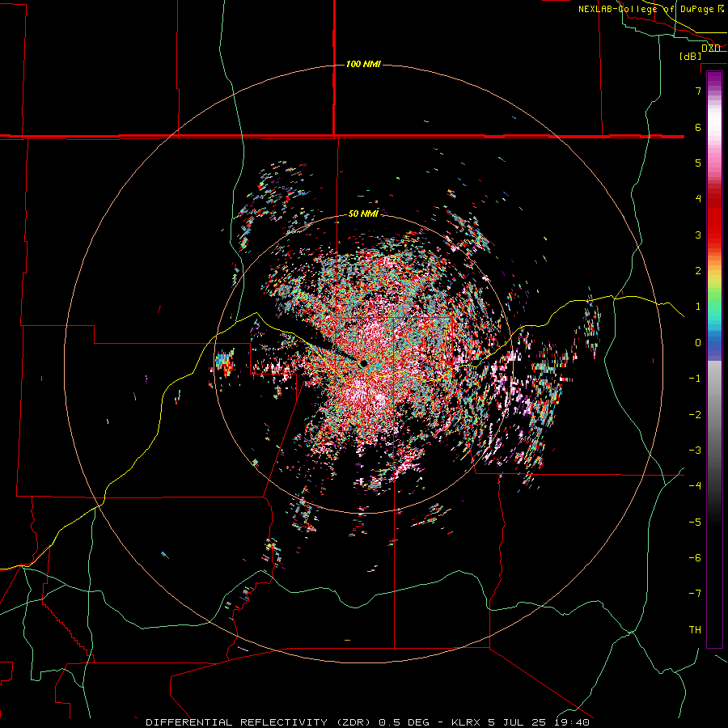This screenshot has height=728, width=728.
Task: Click the 50 NMI range ring label
Action: pos(363,214)
